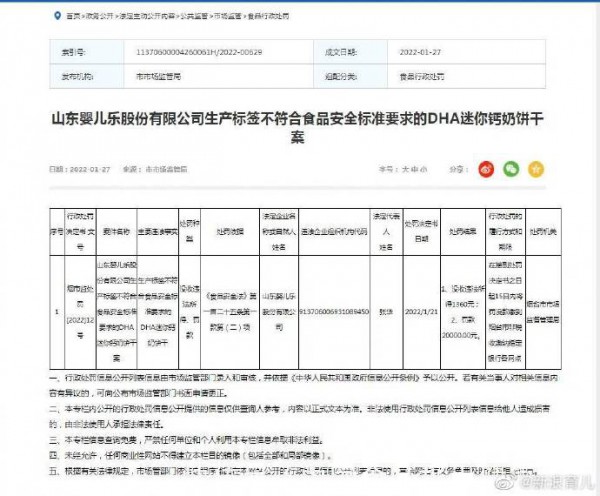Click the decision date 2022/1/21 cell
Viewport: 600px width, 496px height.
[x=421, y=312]
